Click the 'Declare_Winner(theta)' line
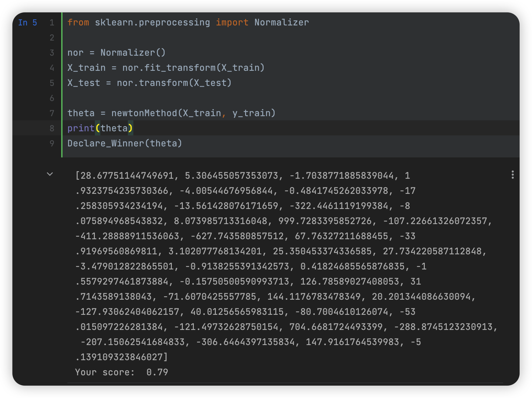This screenshot has height=398, width=532. [125, 143]
